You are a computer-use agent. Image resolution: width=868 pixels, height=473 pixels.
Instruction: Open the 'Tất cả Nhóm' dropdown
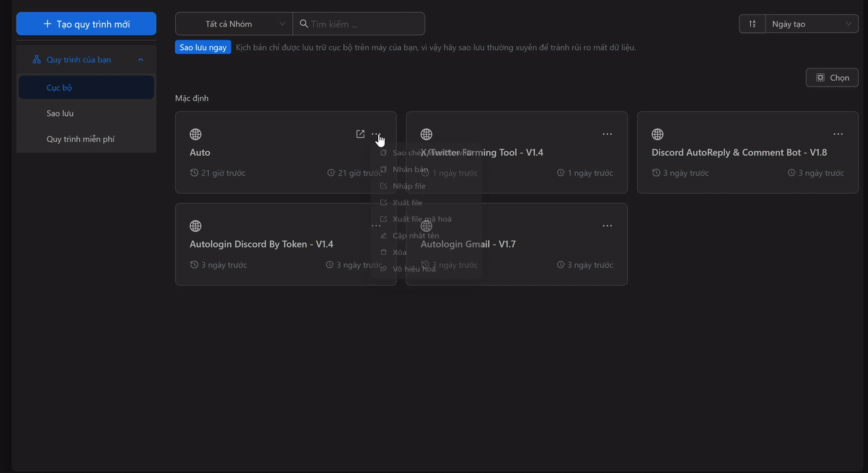pos(233,23)
